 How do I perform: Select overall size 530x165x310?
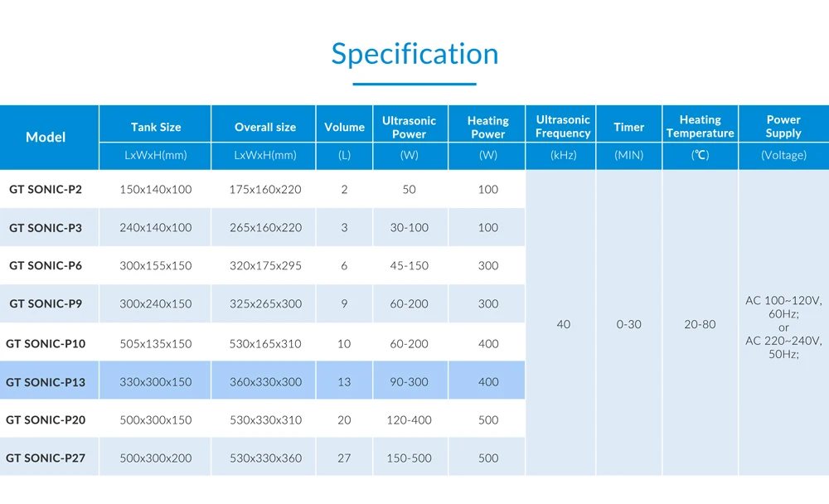[265, 344]
